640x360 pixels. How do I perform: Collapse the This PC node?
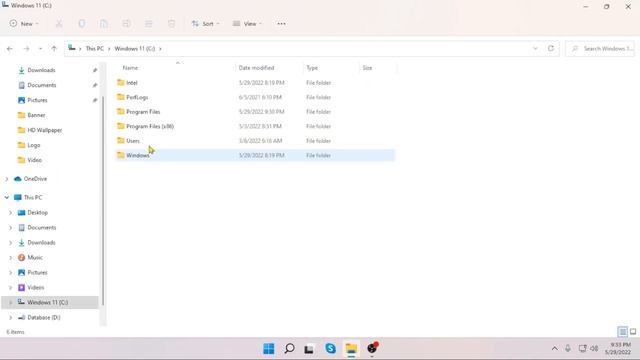tap(7, 198)
